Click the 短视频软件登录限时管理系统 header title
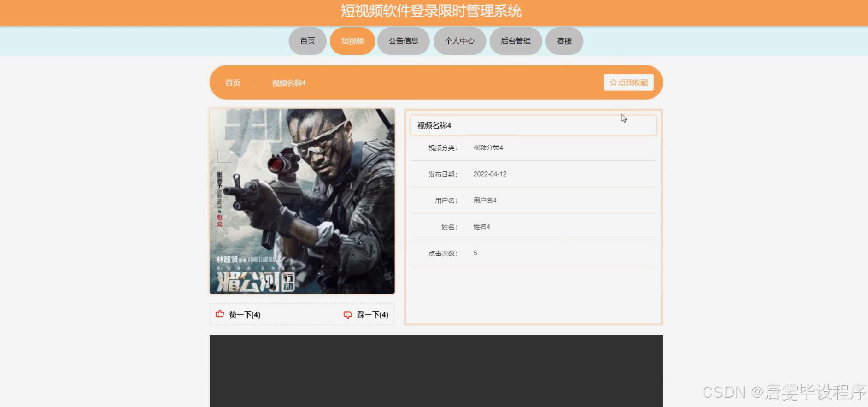Viewport: 868px width, 407px height. pos(431,11)
